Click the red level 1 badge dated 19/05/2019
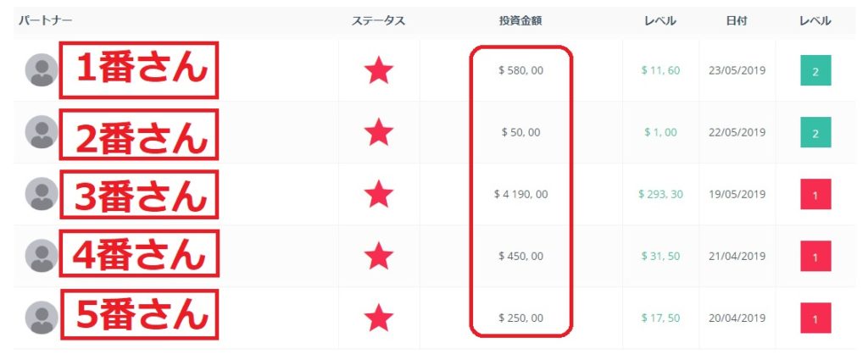 click(815, 195)
